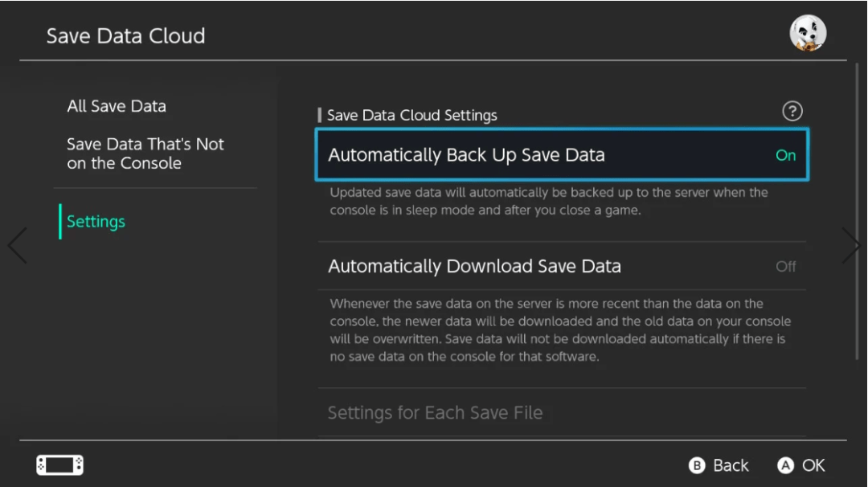Viewport: 868px width, 487px height.
Task: Click the circled B button icon
Action: pos(697,466)
